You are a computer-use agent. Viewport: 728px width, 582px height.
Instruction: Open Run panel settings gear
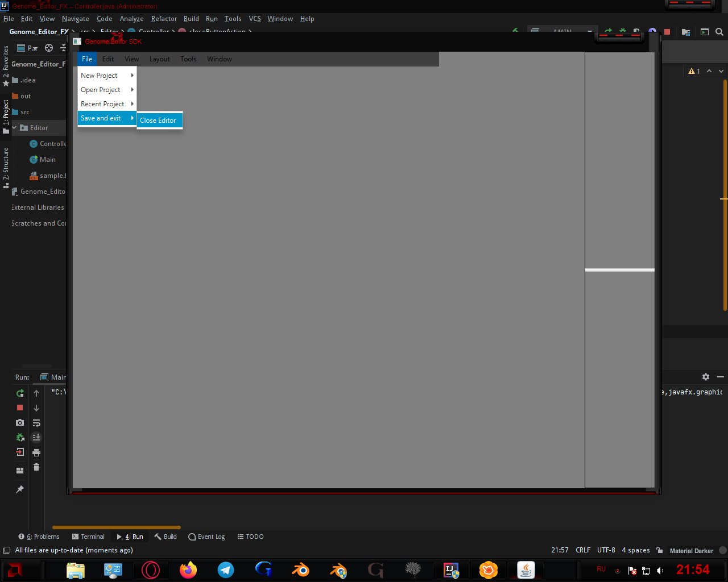(x=706, y=377)
